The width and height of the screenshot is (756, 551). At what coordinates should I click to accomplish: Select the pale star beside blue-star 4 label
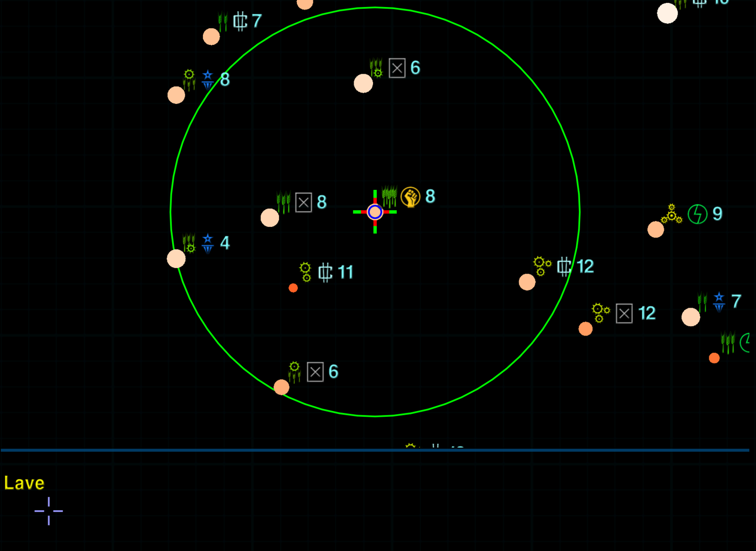coord(176,258)
